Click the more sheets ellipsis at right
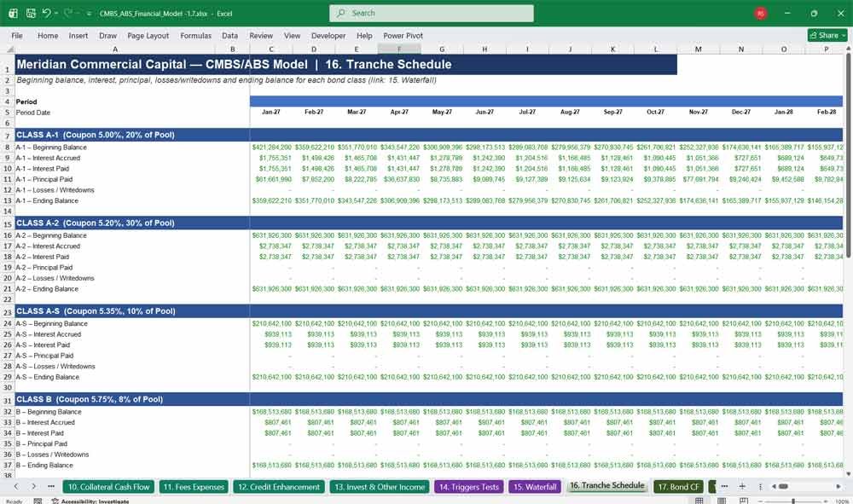The image size is (853, 504). [724, 487]
